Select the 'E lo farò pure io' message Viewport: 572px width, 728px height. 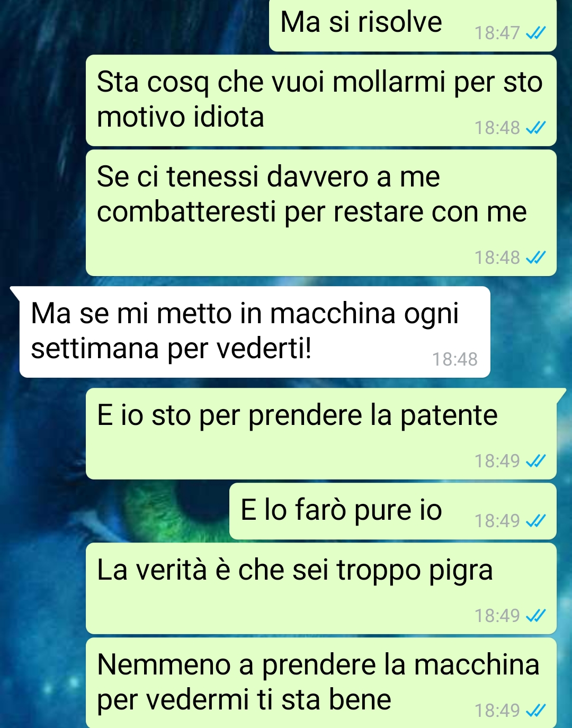pos(393,511)
